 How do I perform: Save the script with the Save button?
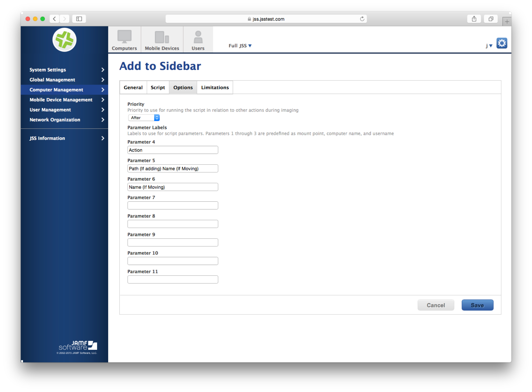(x=477, y=305)
